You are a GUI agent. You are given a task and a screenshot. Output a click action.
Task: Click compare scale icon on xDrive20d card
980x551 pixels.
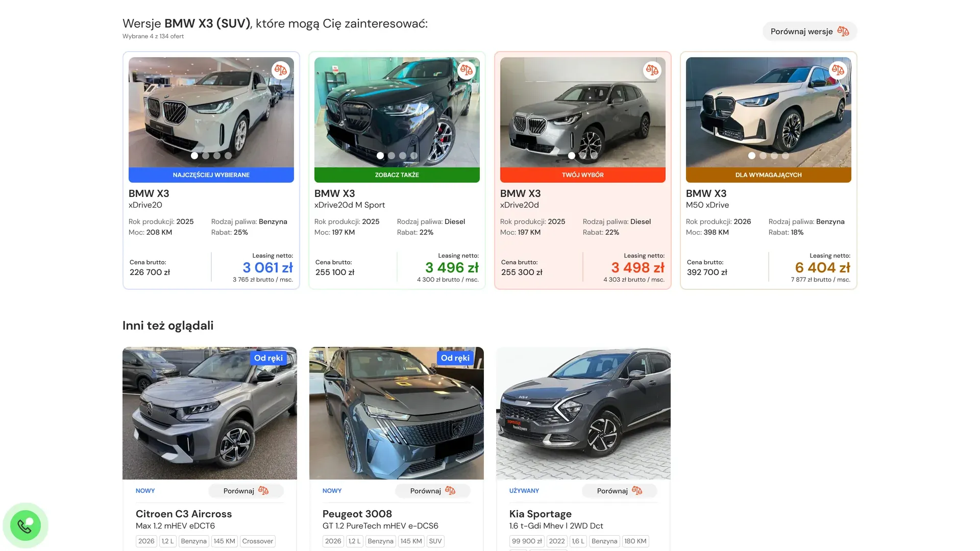[x=652, y=70]
